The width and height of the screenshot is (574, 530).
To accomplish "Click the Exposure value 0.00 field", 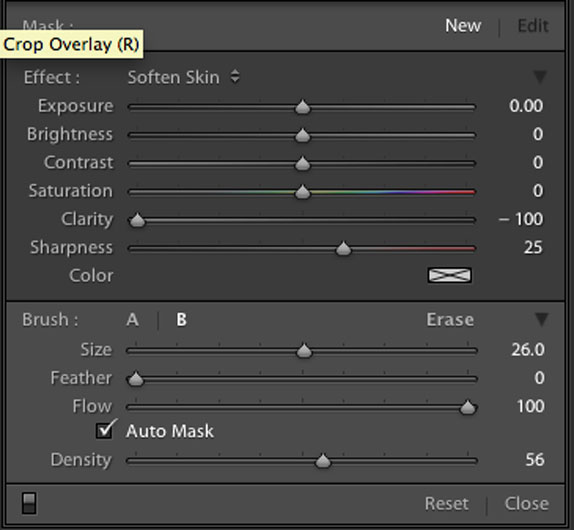I will tap(526, 106).
